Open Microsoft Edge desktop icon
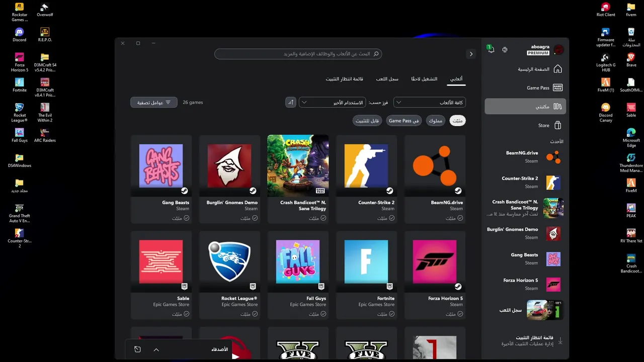 tap(631, 138)
